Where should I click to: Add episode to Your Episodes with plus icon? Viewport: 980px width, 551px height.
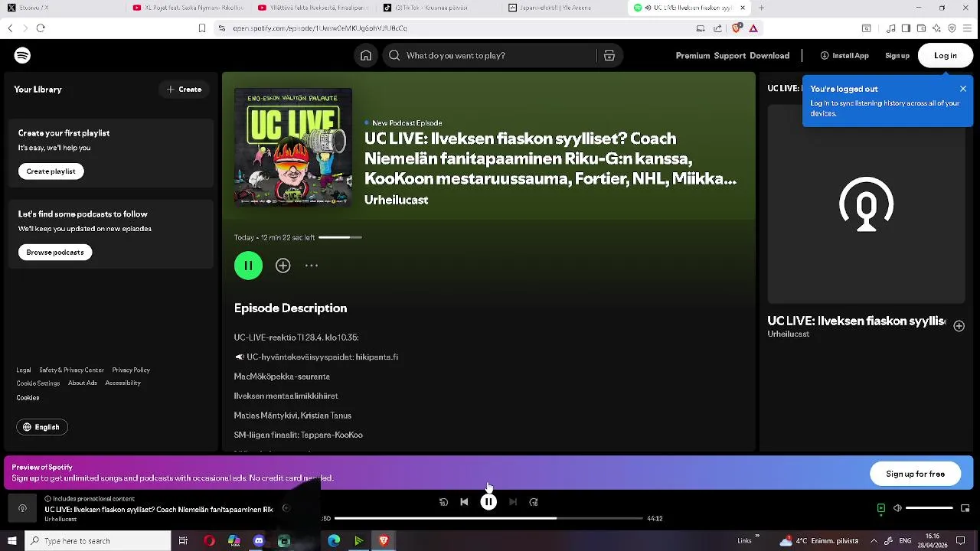coord(283,266)
